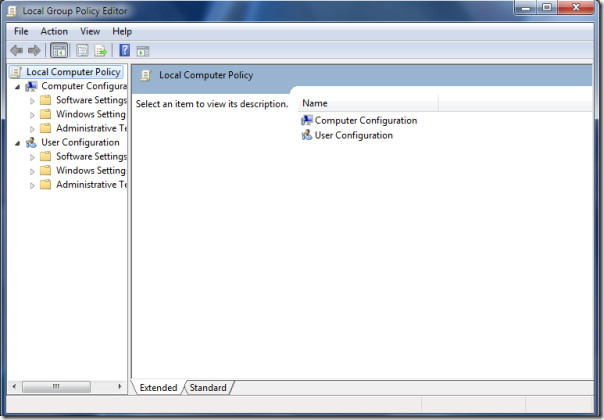Click the Forward arrow toolbar icon
Viewport: 604px width, 420px height.
point(35,50)
